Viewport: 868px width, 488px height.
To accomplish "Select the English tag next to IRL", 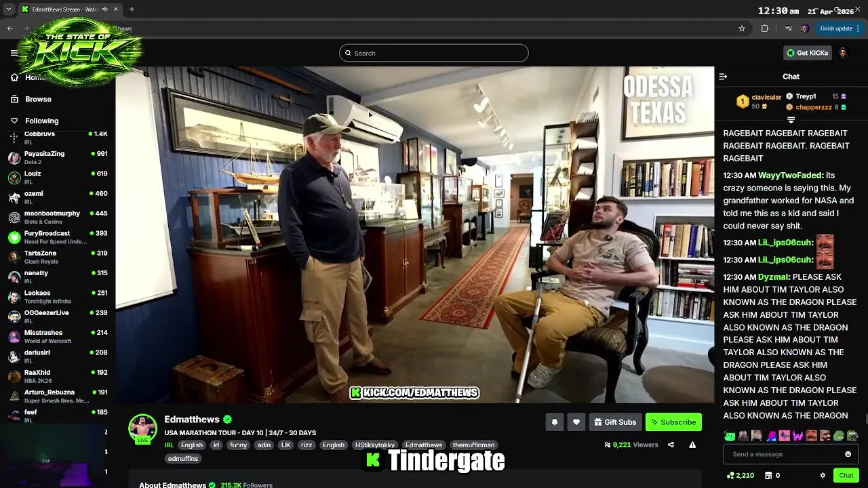I will click(x=191, y=445).
